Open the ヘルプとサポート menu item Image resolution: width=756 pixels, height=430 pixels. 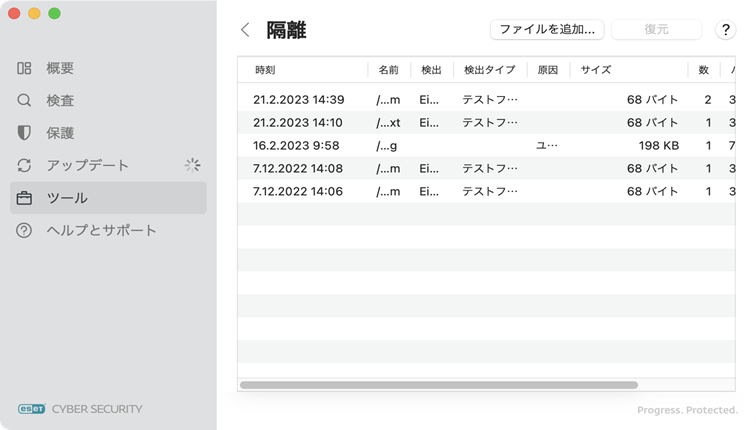[101, 230]
